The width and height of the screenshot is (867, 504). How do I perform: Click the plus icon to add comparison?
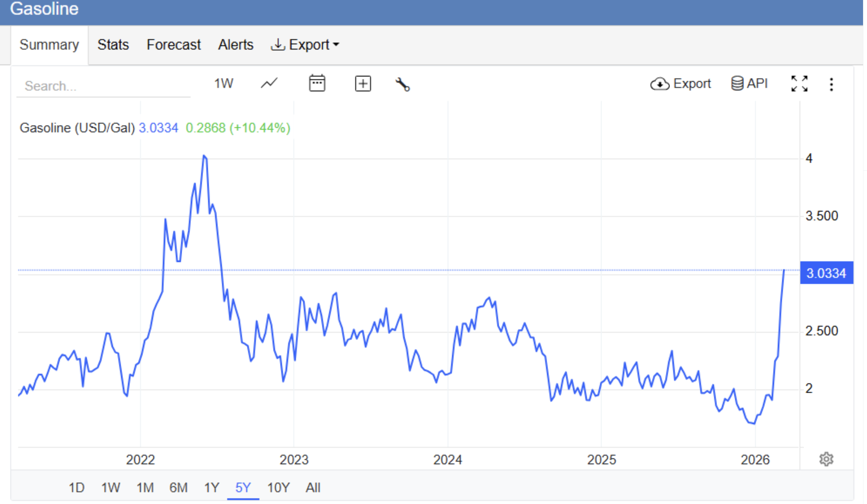click(363, 84)
